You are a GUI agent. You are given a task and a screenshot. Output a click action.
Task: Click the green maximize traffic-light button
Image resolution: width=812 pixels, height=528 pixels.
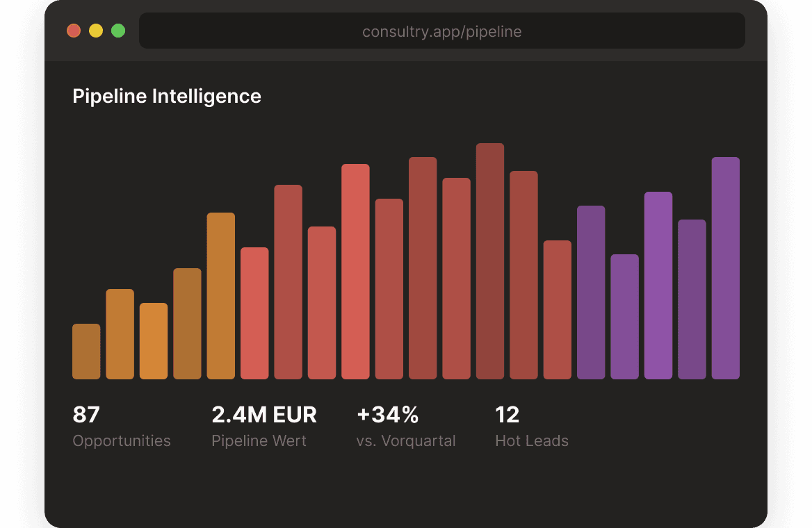tap(118, 31)
